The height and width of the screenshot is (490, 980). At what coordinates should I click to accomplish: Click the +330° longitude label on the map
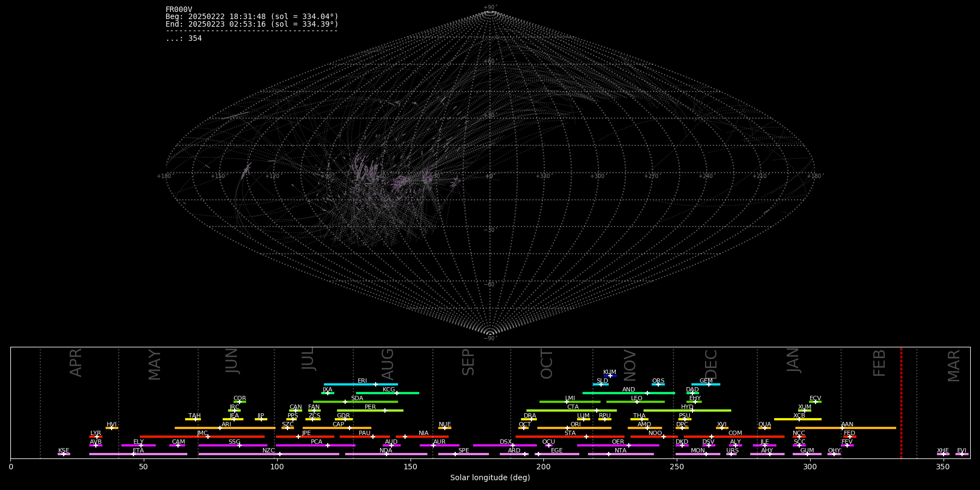(543, 176)
